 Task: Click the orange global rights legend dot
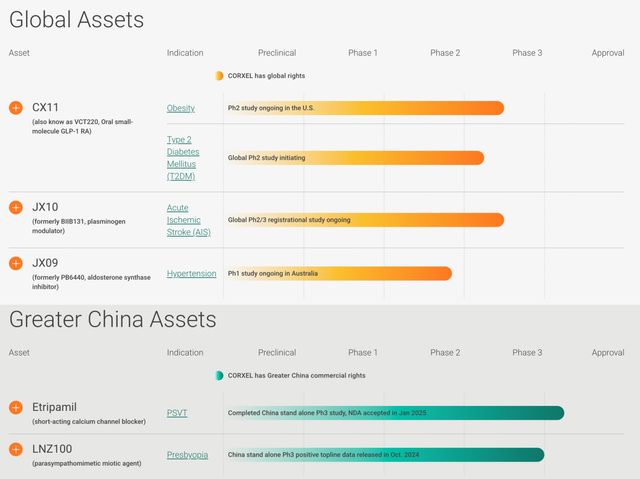(x=219, y=75)
